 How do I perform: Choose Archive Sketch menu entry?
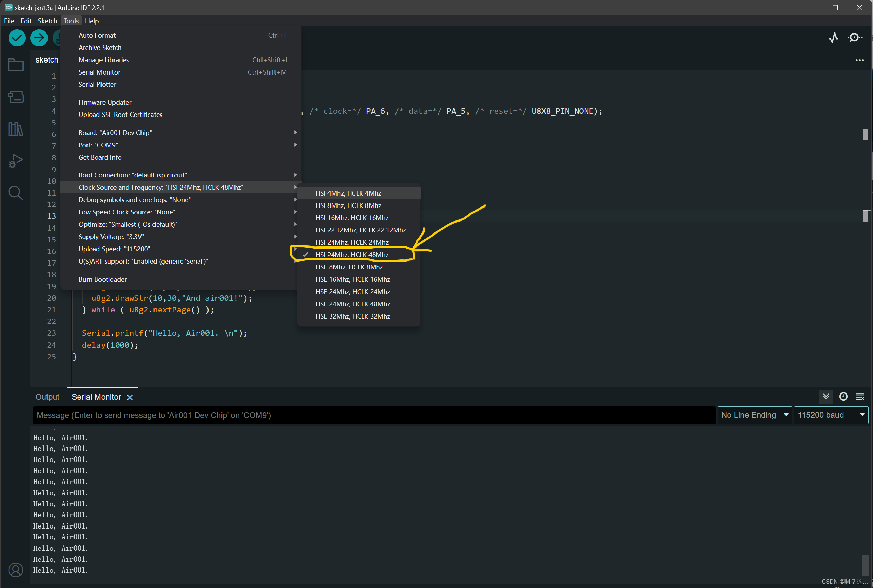pyautogui.click(x=181, y=48)
